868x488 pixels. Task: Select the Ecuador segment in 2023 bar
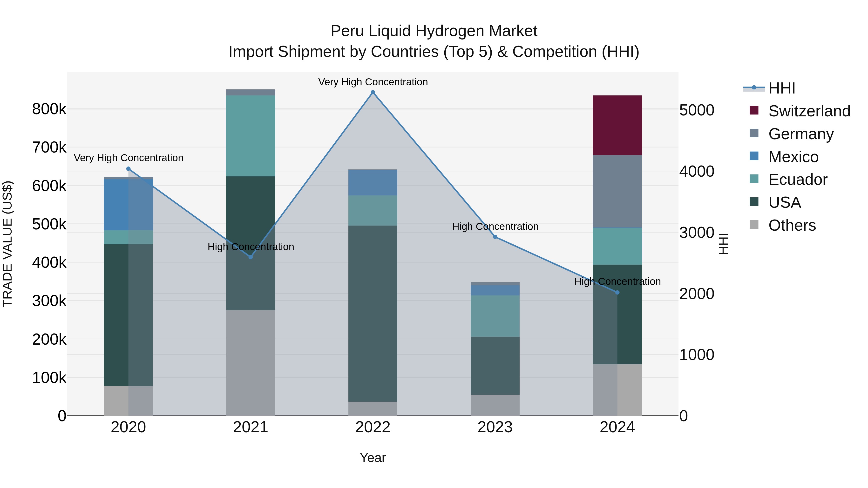[x=495, y=316]
